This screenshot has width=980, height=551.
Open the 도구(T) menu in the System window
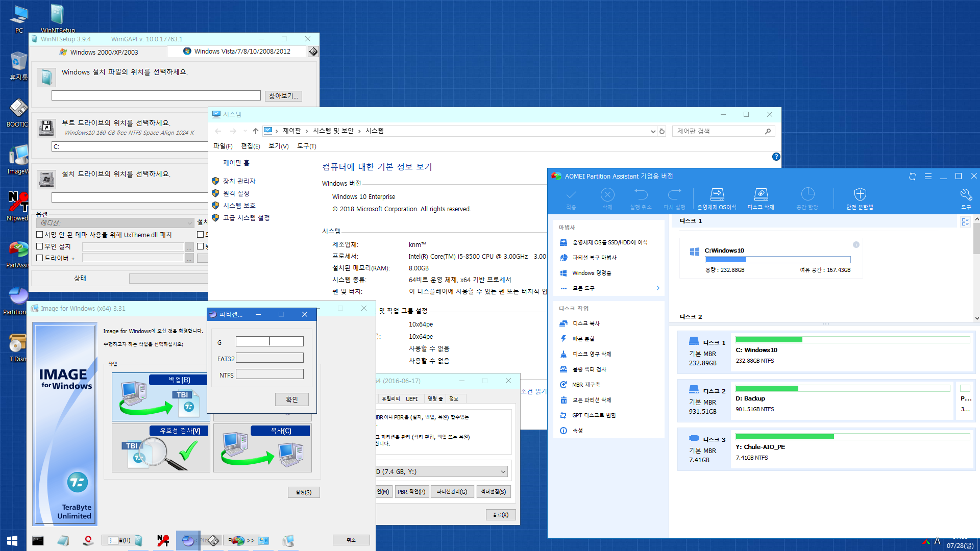pos(306,146)
